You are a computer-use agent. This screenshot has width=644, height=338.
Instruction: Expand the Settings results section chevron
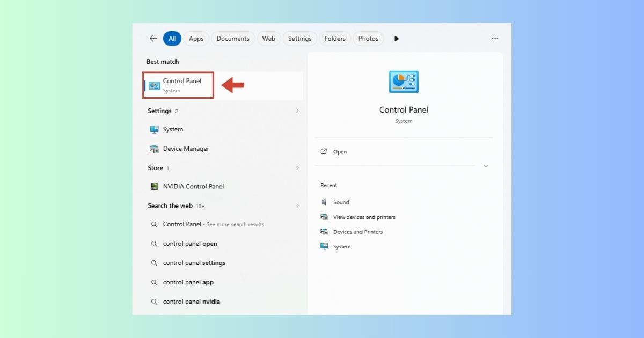(x=297, y=111)
